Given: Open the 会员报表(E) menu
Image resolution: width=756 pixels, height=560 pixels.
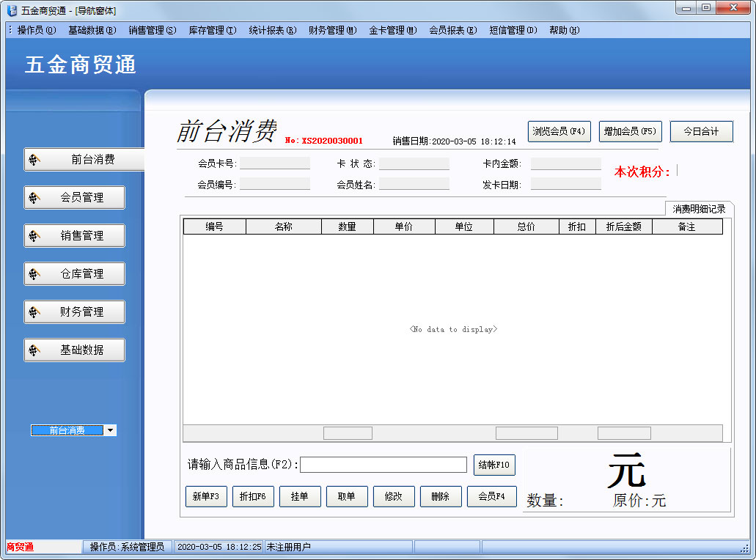Looking at the screenshot, I should pos(453,30).
